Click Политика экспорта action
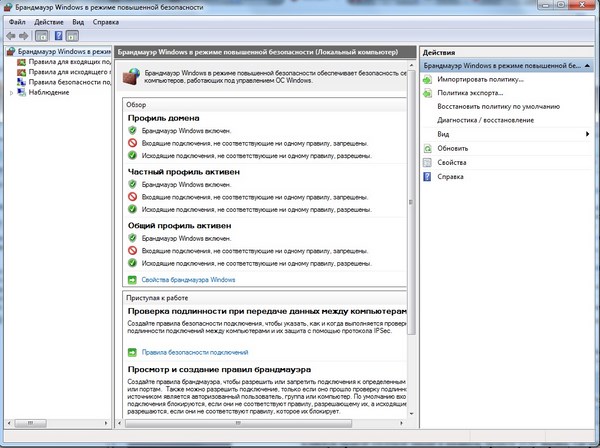This screenshot has width=600, height=448. pyautogui.click(x=470, y=93)
